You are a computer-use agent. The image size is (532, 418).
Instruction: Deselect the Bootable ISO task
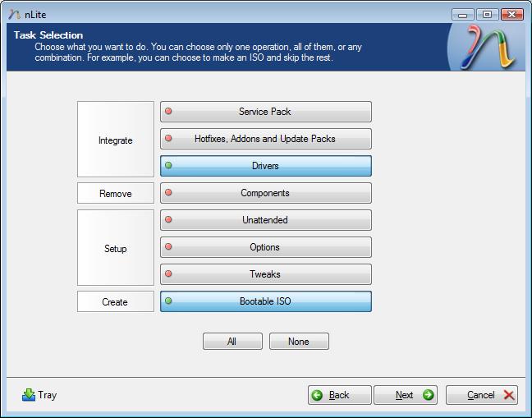pyautogui.click(x=266, y=301)
